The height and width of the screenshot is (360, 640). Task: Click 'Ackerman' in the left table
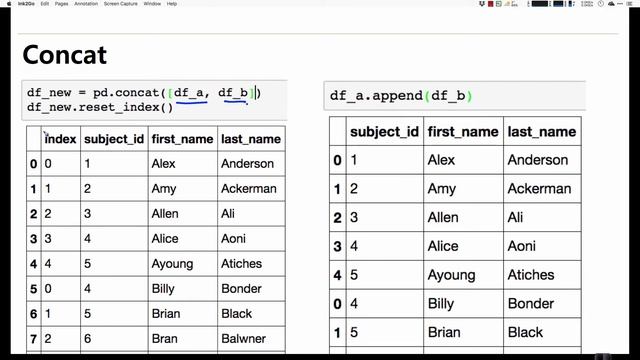pyautogui.click(x=249, y=189)
